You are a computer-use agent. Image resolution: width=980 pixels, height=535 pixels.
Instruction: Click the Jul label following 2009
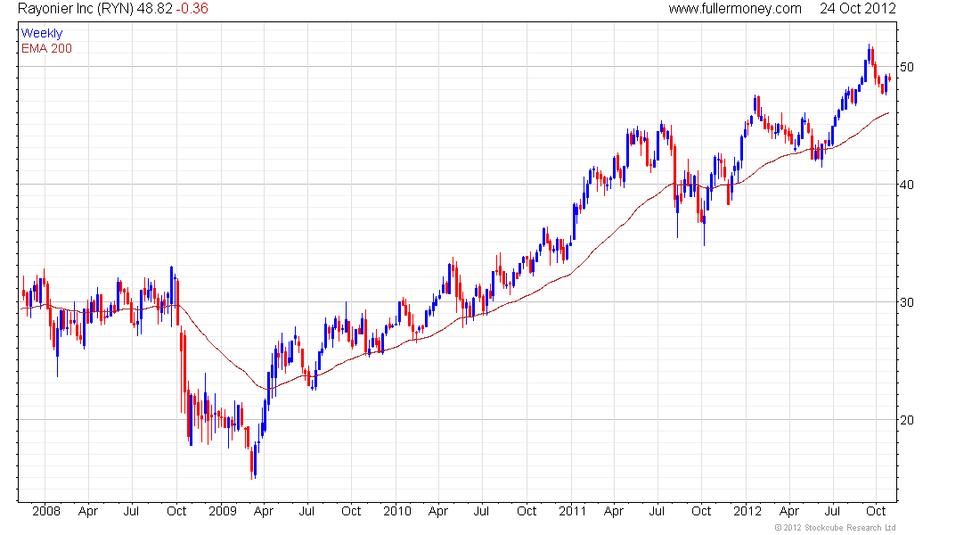[x=306, y=511]
